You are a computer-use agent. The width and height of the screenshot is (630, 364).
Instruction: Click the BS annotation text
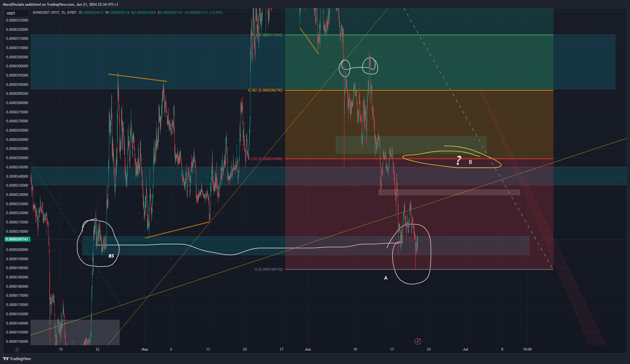[x=111, y=256]
